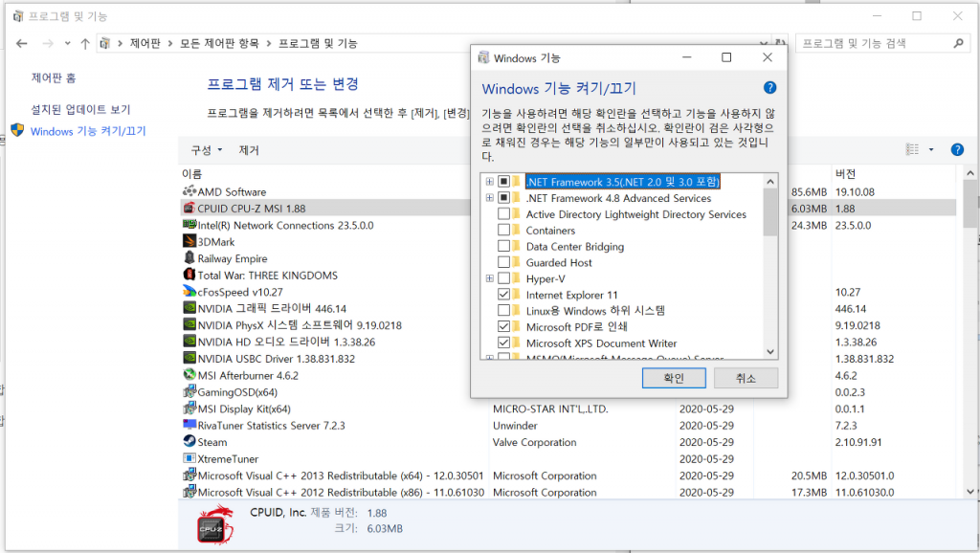Uncheck the Microsoft PDF로 인쇄 checkbox

pos(503,327)
